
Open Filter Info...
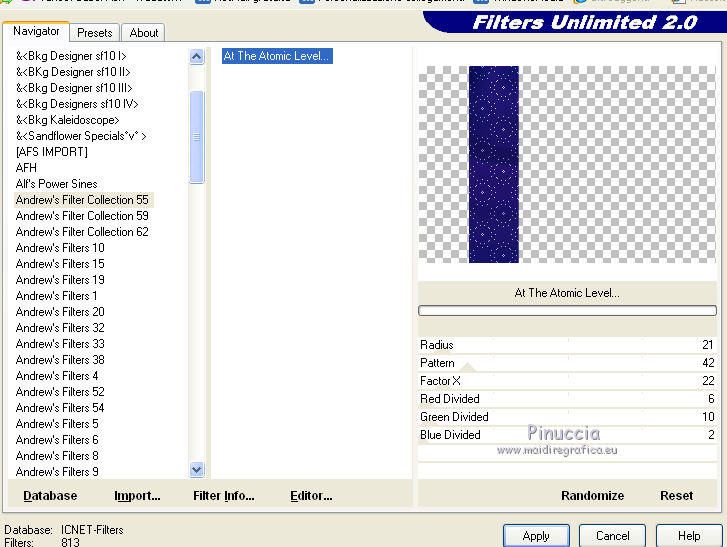tap(223, 496)
